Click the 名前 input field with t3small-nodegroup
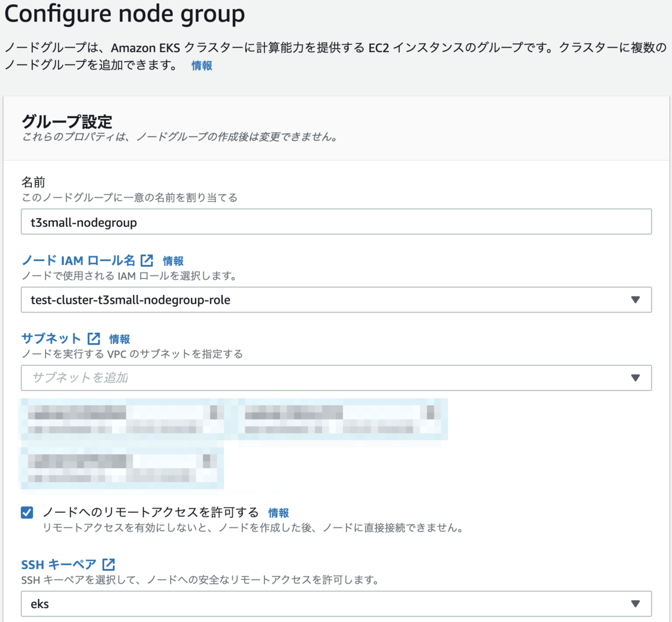This screenshot has width=672, height=622. click(x=336, y=222)
